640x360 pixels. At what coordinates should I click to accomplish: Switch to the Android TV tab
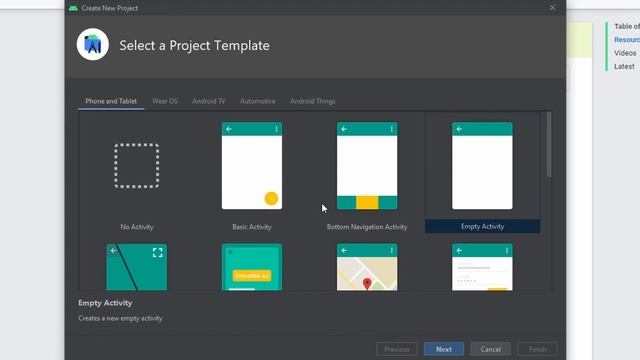click(209, 101)
